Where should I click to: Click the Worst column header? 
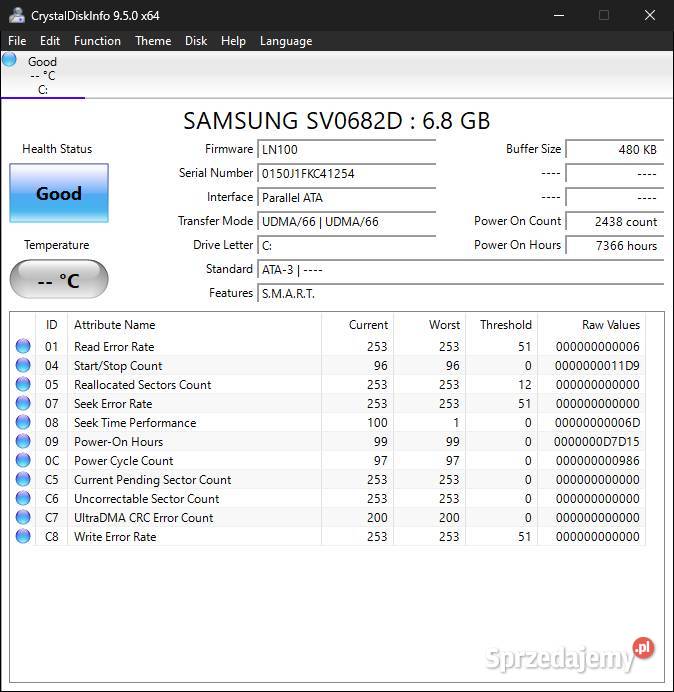pos(429,325)
